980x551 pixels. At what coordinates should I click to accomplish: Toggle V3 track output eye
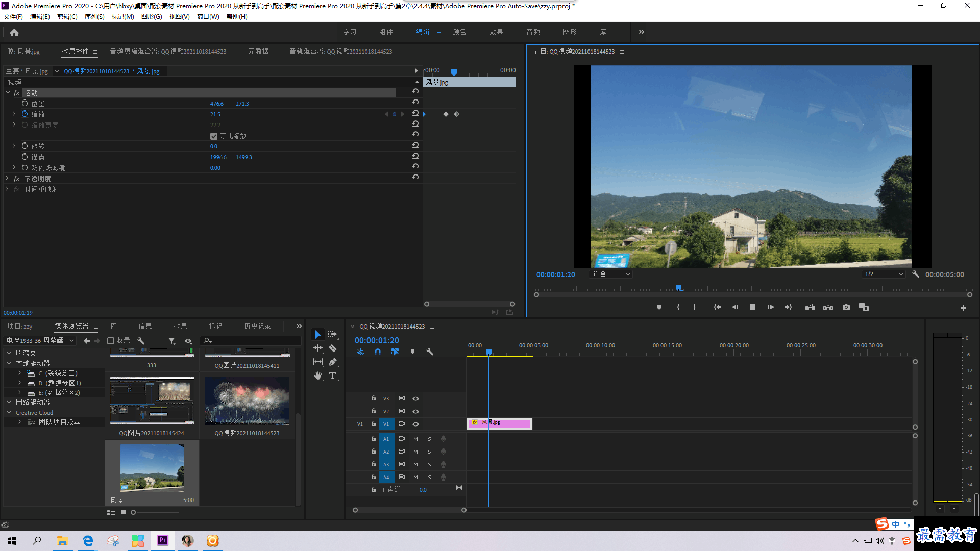(416, 399)
